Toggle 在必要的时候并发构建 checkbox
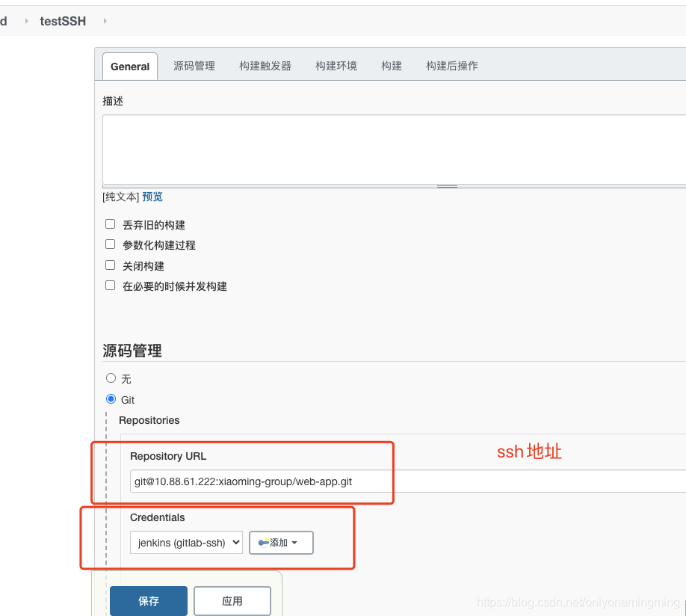 (111, 286)
